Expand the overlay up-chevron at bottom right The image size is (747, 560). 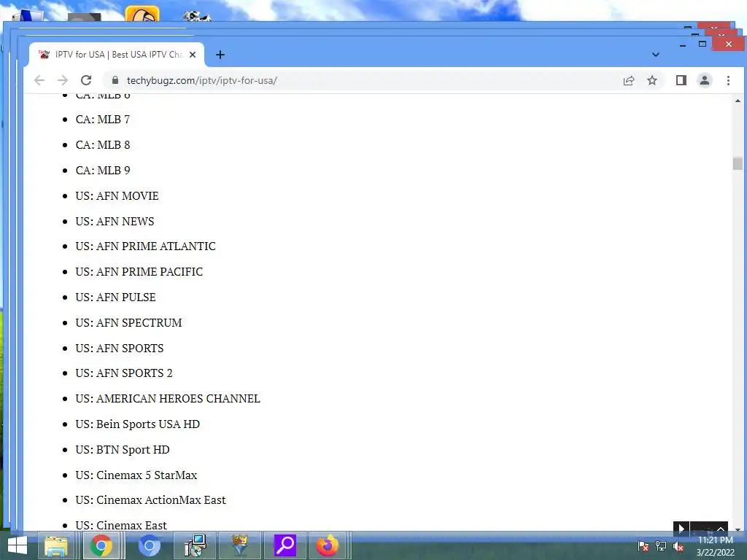coord(721,529)
